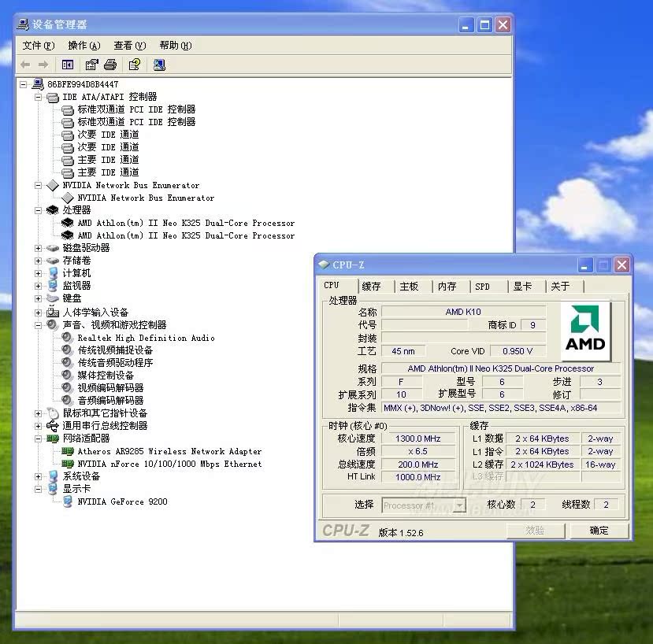Click the 监视器 monitor icon
The width and height of the screenshot is (653, 644).
pos(53,286)
